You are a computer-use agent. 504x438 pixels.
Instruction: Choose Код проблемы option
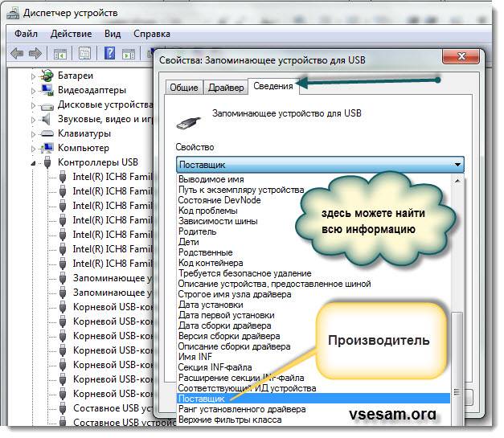[x=208, y=211]
